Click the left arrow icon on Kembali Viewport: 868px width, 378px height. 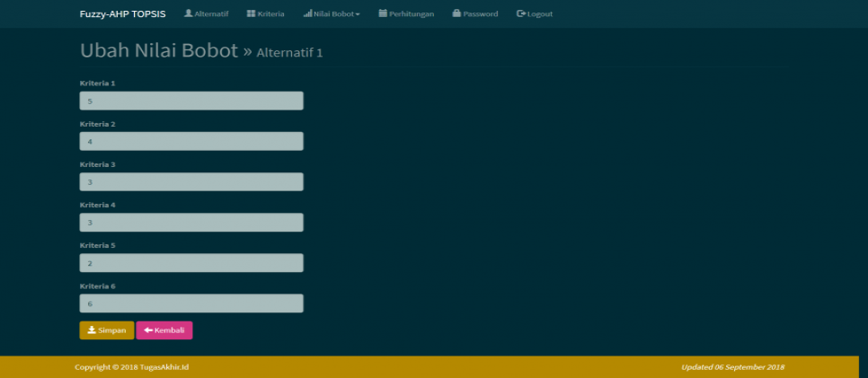(x=148, y=330)
